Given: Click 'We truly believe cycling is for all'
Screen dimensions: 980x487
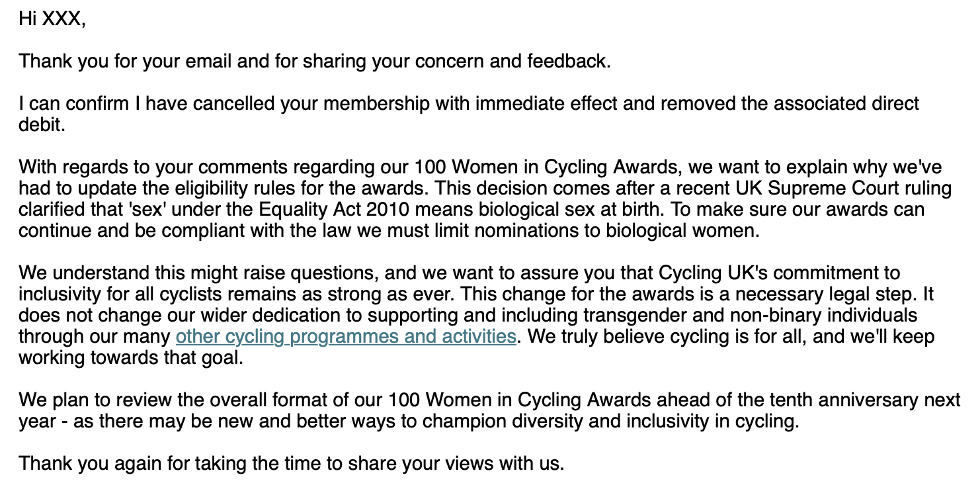Looking at the screenshot, I should (x=661, y=336).
